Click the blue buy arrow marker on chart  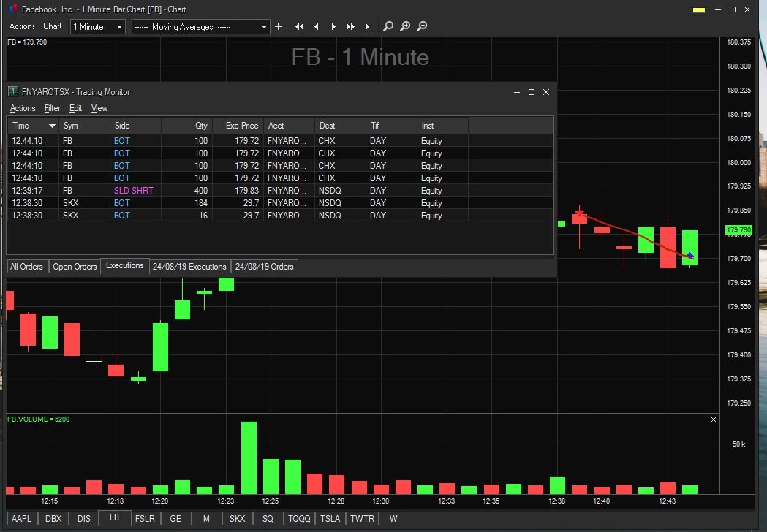tap(690, 255)
